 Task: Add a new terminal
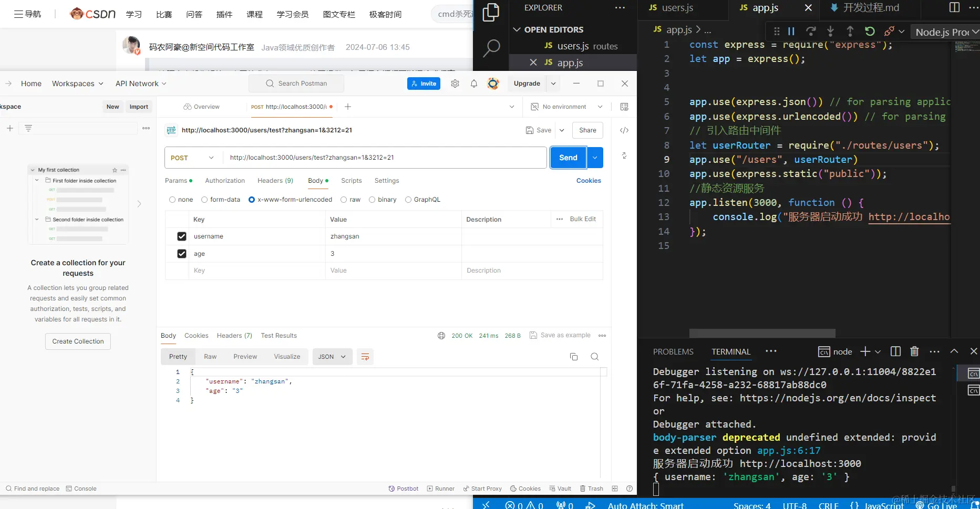[865, 351]
